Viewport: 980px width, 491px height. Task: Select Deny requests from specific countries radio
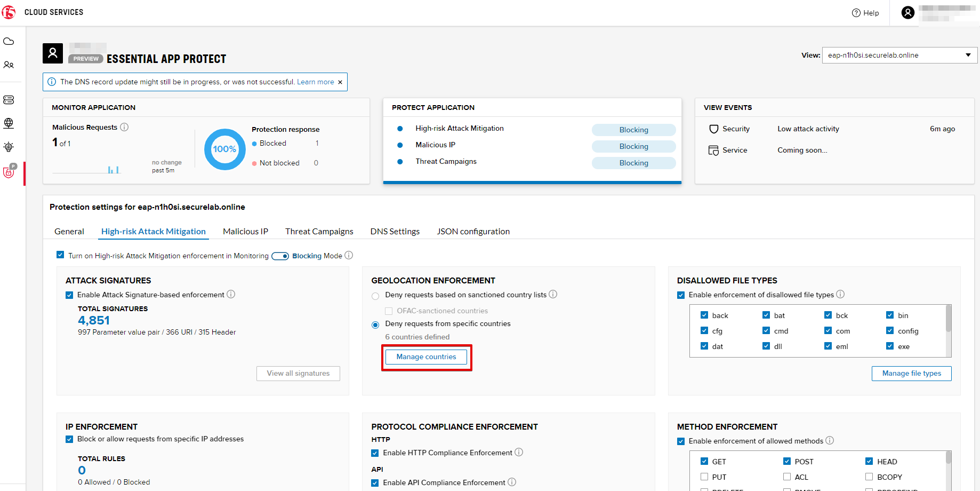coord(375,325)
